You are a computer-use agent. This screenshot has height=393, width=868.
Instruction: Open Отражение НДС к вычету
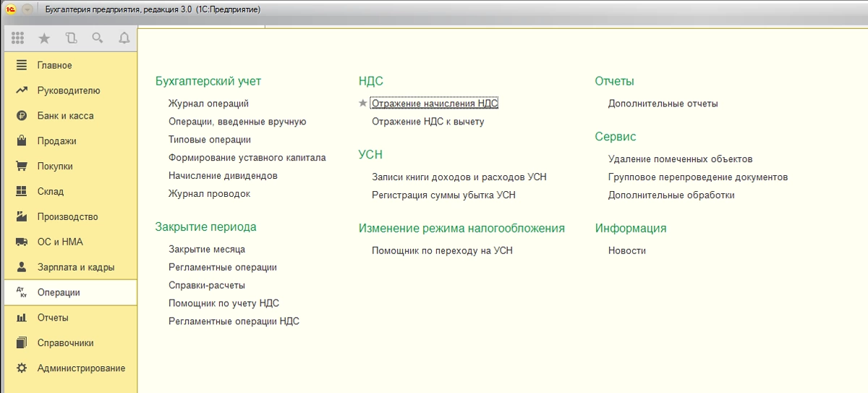click(427, 122)
